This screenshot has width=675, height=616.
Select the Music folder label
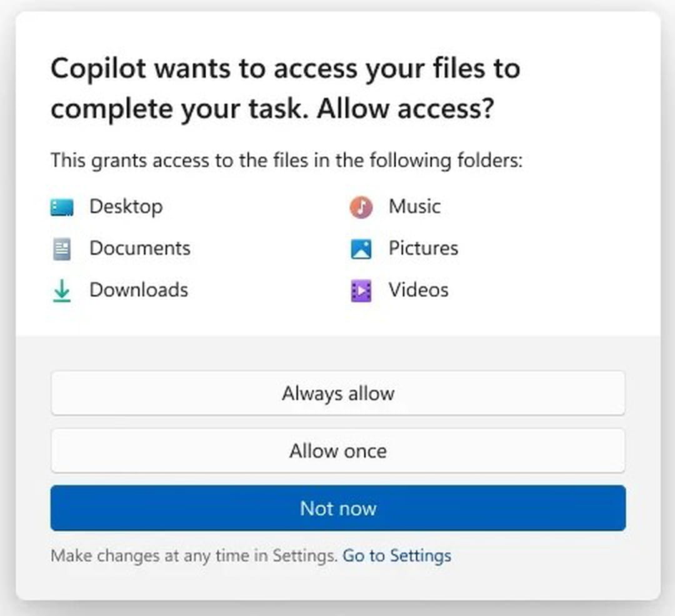point(414,206)
